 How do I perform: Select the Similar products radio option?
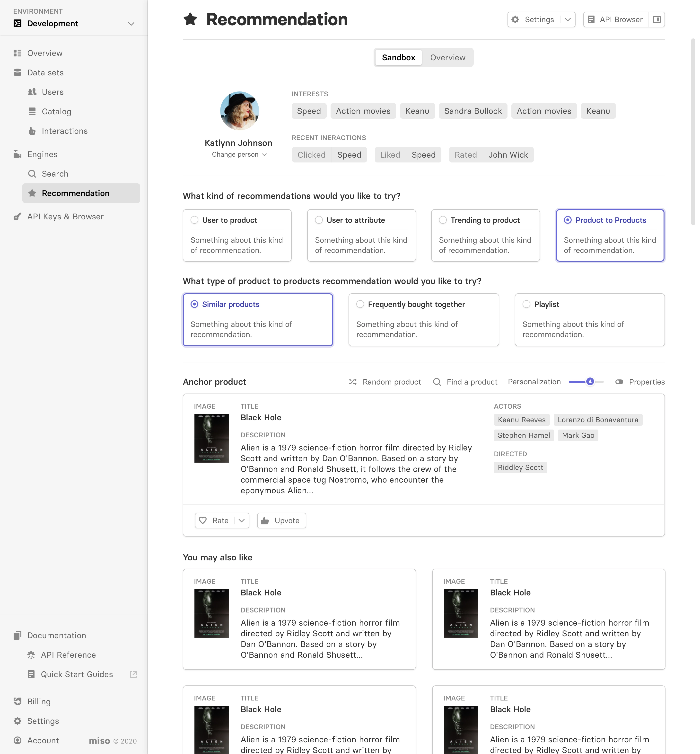click(194, 304)
